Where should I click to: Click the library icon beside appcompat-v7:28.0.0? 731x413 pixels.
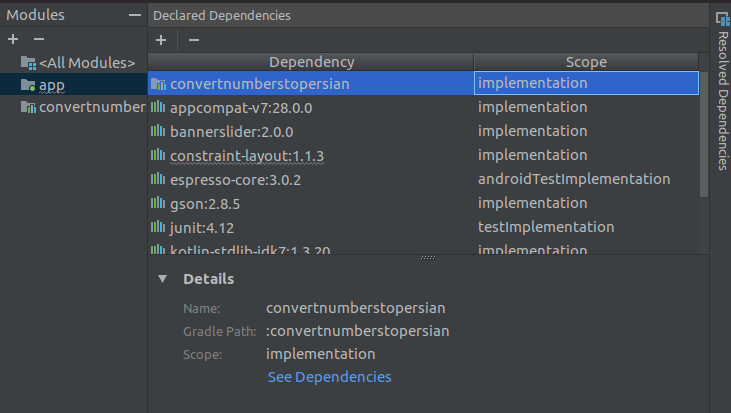pos(158,107)
